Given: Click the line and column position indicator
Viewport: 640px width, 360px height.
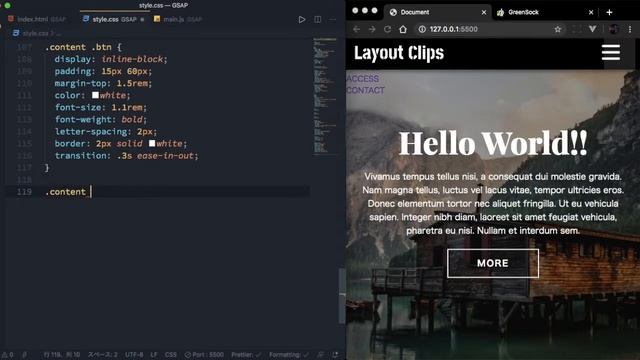Looking at the screenshot, I should [x=62, y=355].
